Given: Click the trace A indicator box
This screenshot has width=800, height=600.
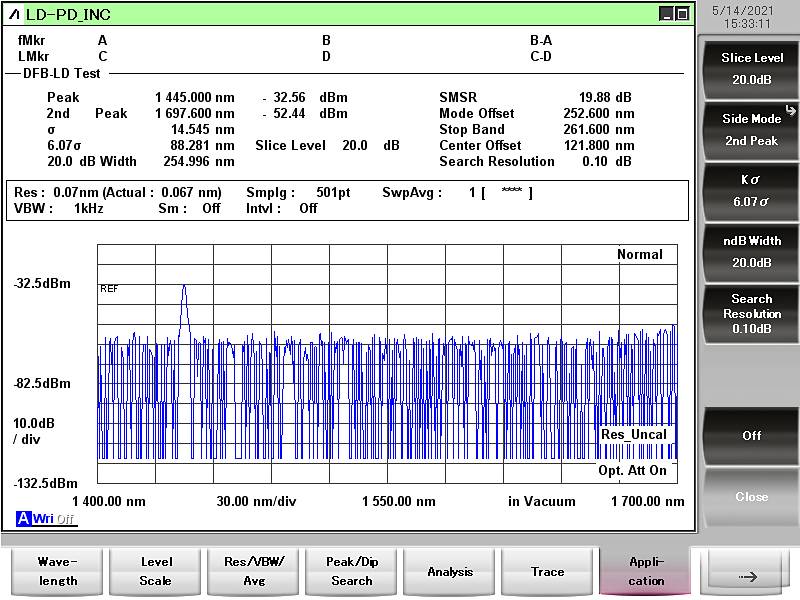Looking at the screenshot, I should [x=23, y=518].
